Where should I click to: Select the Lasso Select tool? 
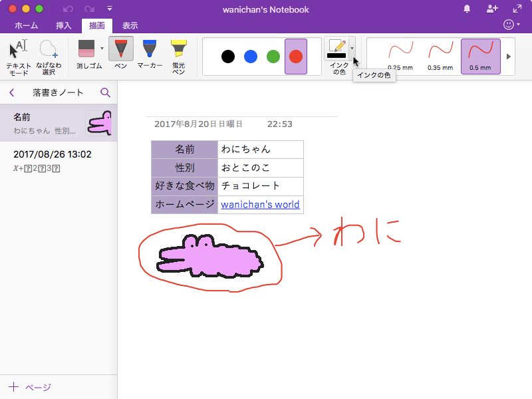click(49, 57)
